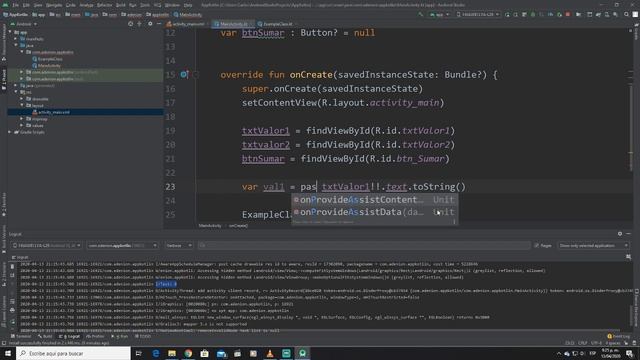This screenshot has width=640, height=360.
Task: Open the File menu
Action: click(x=16, y=5)
